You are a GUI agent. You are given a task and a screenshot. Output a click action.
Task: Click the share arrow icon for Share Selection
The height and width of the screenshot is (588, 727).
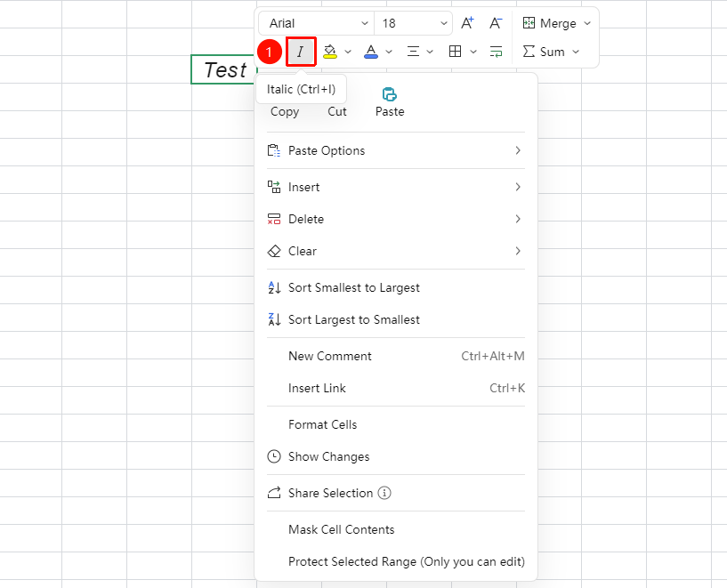pos(274,493)
